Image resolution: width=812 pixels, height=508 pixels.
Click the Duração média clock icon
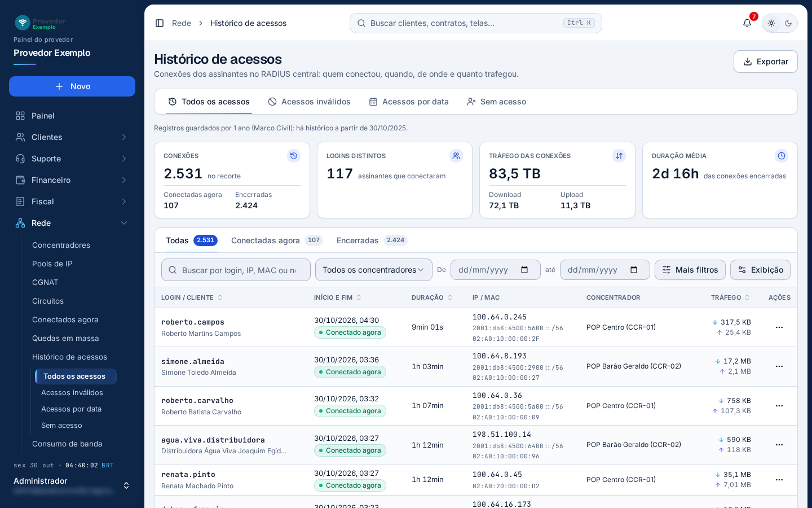(x=782, y=156)
